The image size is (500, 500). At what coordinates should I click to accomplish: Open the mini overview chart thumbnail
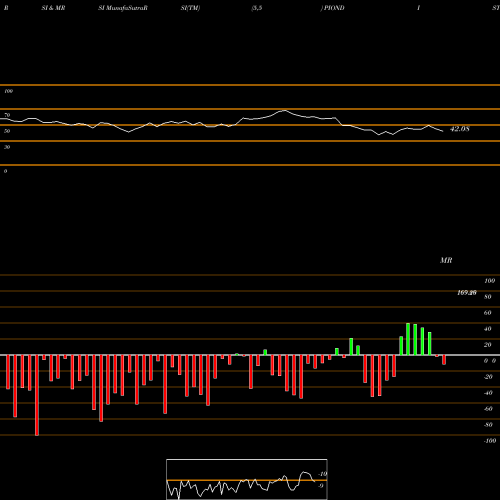247,479
